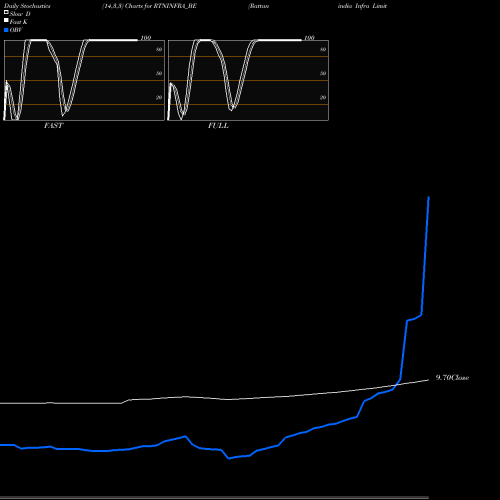Click the 'Slow D' legend label
The height and width of the screenshot is (500, 500).
(x=20, y=14)
